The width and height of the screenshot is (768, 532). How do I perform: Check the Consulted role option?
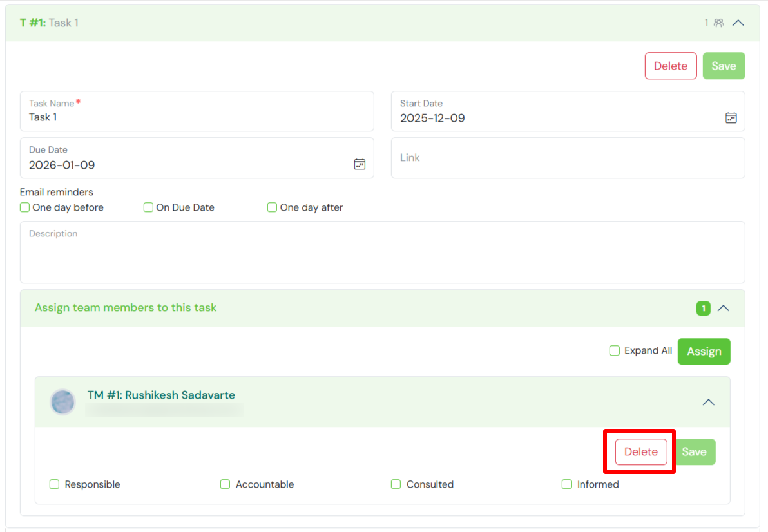click(396, 484)
